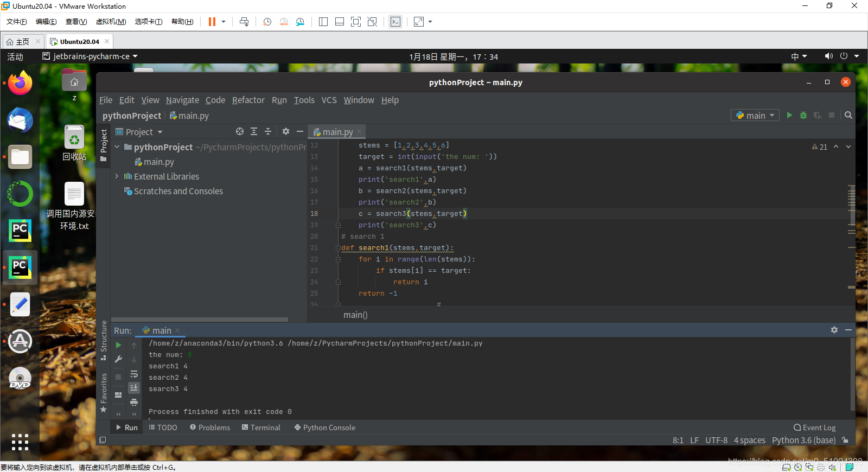Open the Terminal tool window

(261, 428)
